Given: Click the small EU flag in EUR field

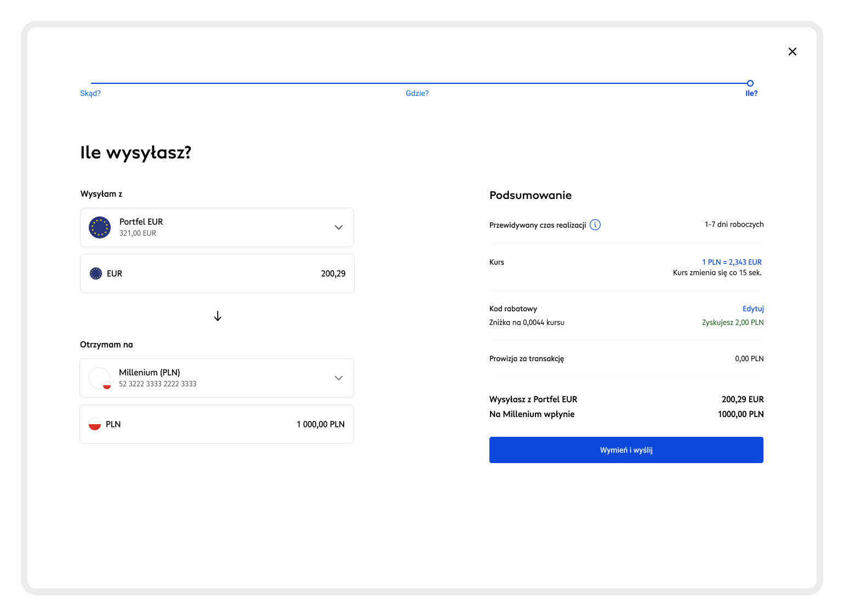Looking at the screenshot, I should point(96,273).
